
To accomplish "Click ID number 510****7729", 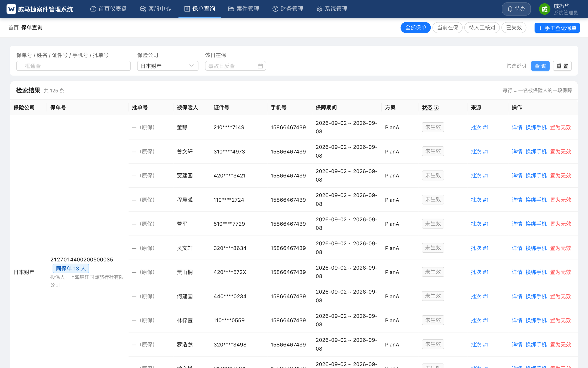I will 229,224.
